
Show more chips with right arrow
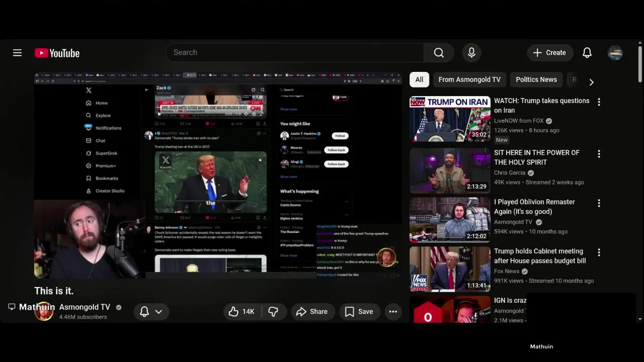pos(591,82)
